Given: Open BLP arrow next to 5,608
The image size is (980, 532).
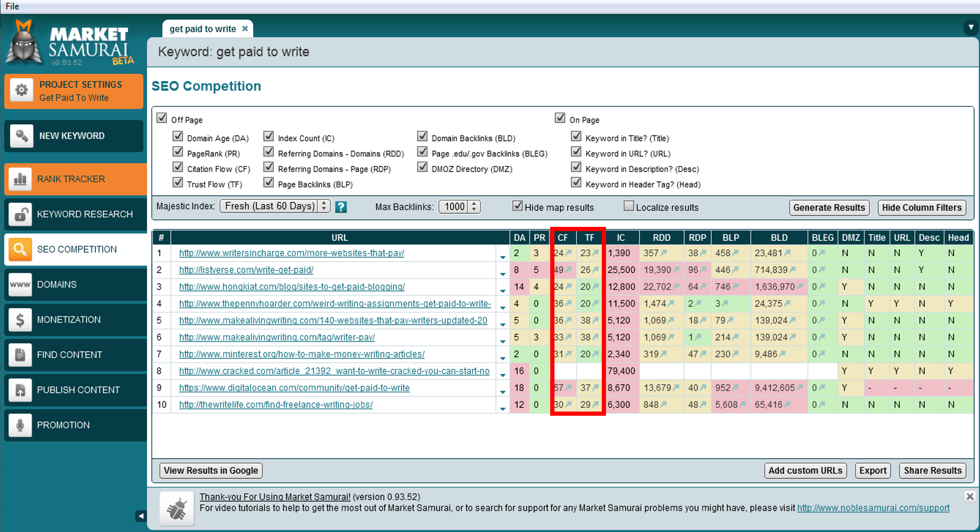Looking at the screenshot, I should [x=742, y=405].
